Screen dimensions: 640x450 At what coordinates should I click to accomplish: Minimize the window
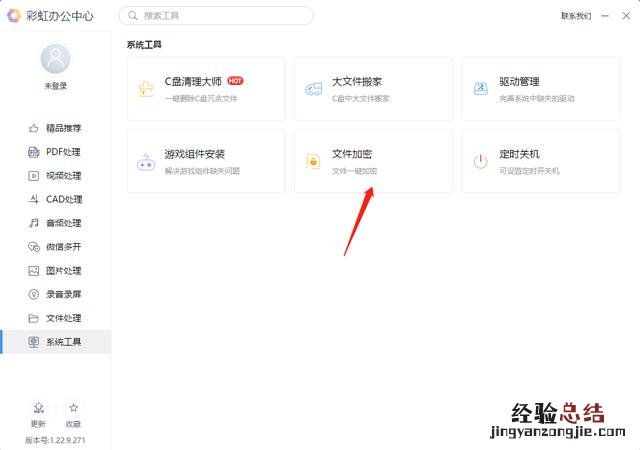click(x=605, y=16)
